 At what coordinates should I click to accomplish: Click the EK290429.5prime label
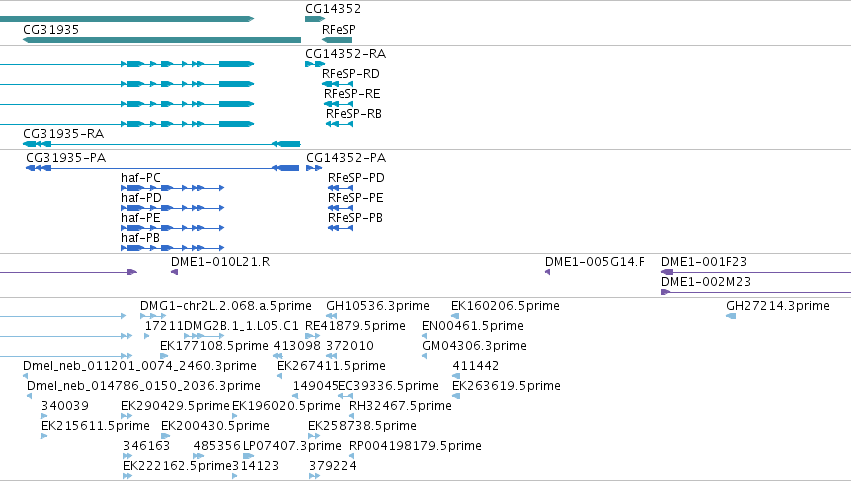(175, 406)
